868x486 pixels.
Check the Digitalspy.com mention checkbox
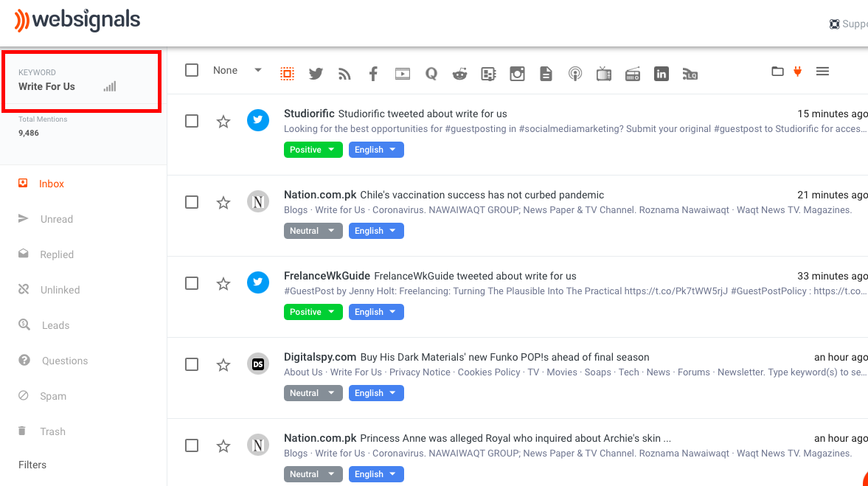(192, 364)
